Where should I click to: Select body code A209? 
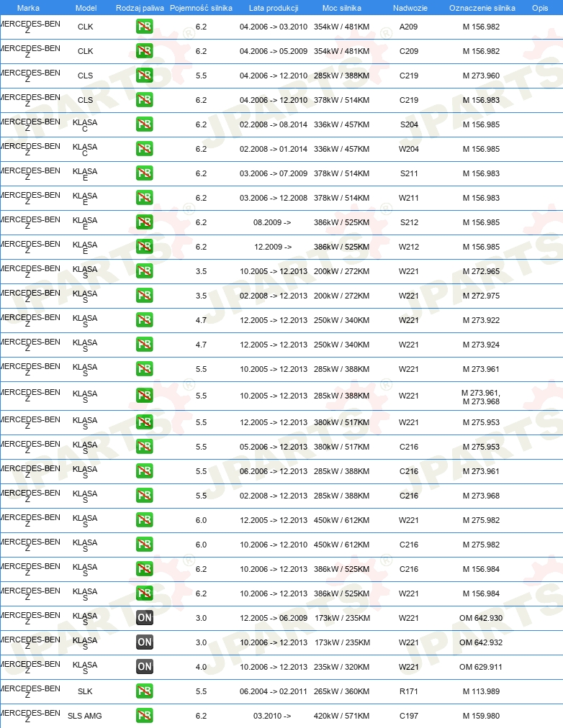[409, 27]
